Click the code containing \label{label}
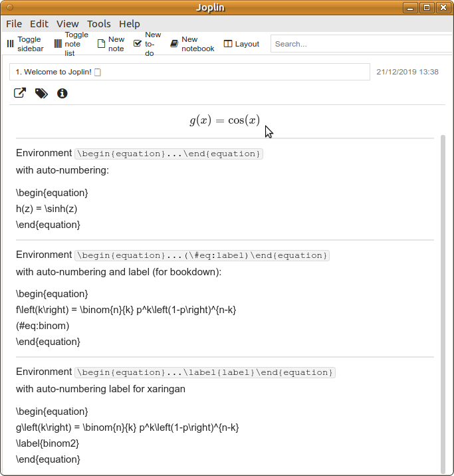The height and width of the screenshot is (476, 454). click(x=205, y=372)
